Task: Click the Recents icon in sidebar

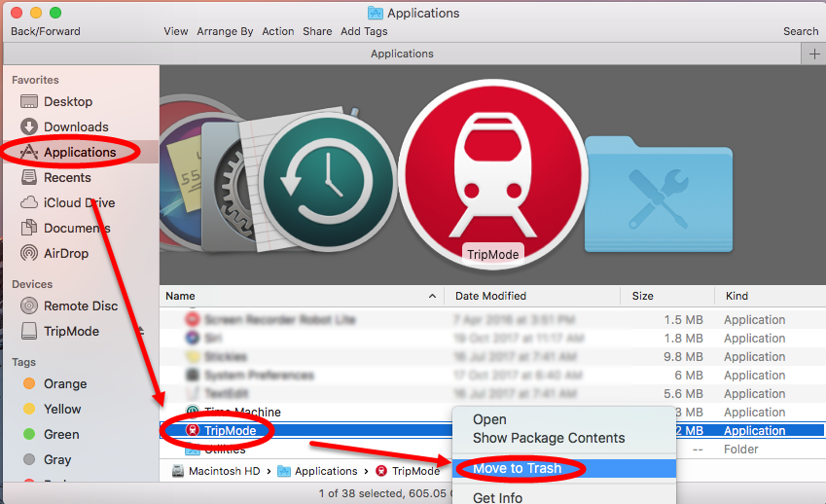Action: tap(29, 177)
